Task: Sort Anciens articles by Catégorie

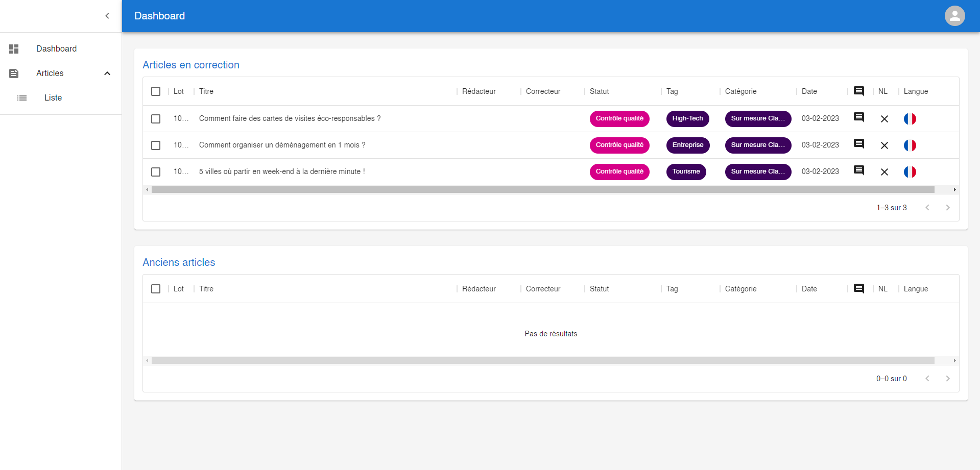Action: click(x=741, y=289)
